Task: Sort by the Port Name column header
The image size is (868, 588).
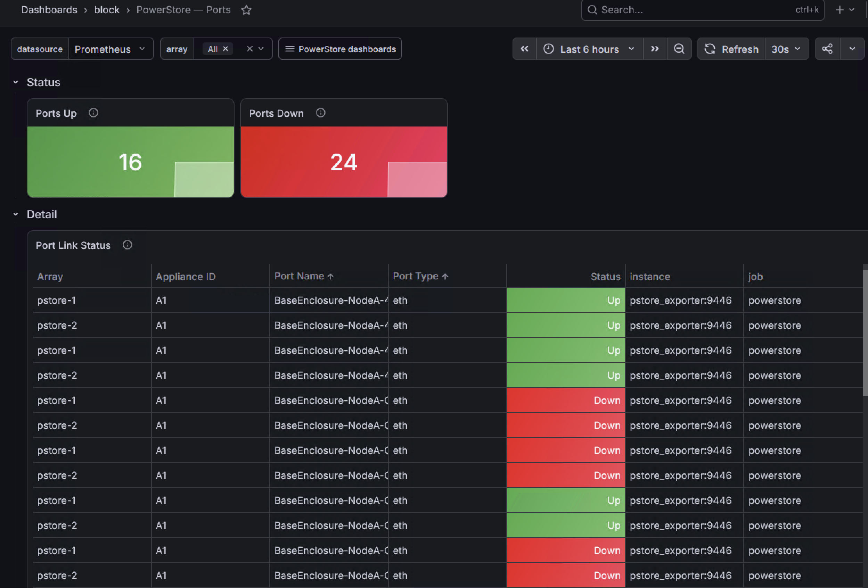Action: point(304,276)
